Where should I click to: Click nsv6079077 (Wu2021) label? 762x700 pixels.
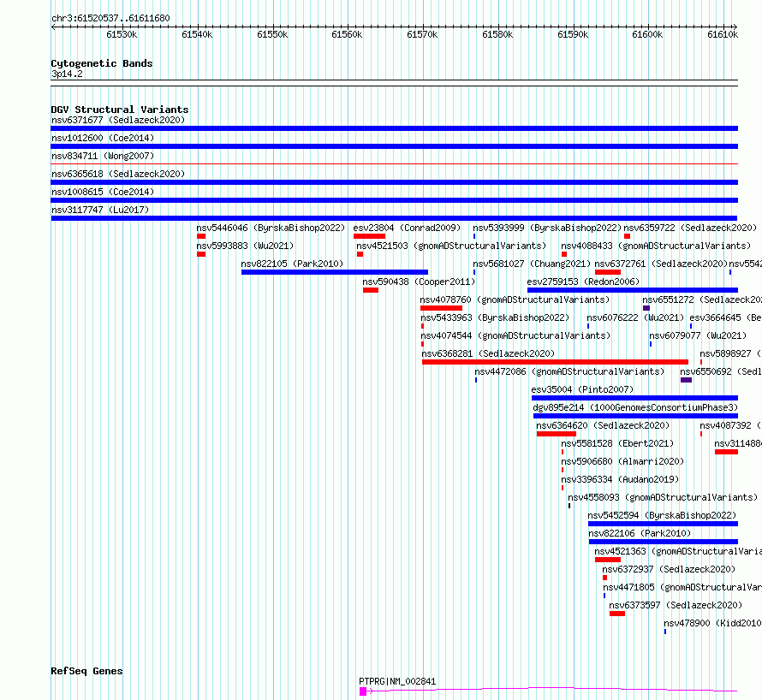(698, 335)
